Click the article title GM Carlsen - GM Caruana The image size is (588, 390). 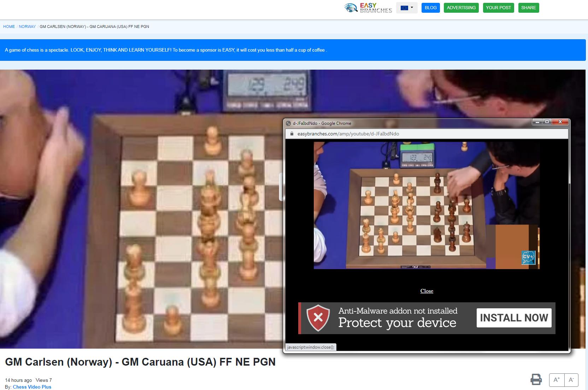coord(140,362)
